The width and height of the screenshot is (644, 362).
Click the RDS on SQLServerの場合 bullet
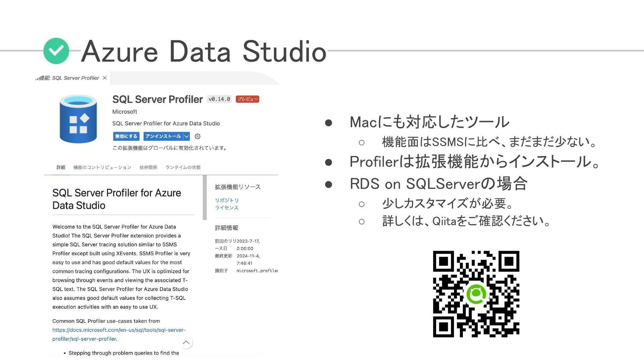[438, 184]
